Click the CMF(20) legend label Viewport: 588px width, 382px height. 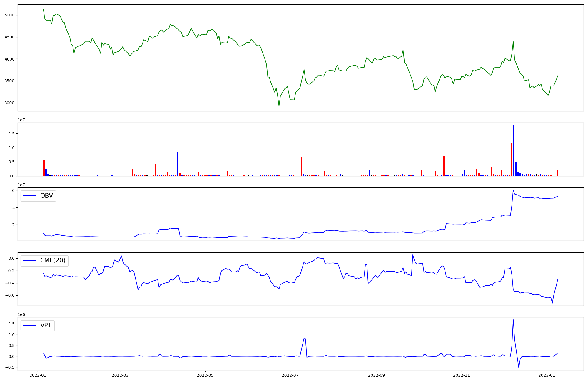pyautogui.click(x=53, y=261)
